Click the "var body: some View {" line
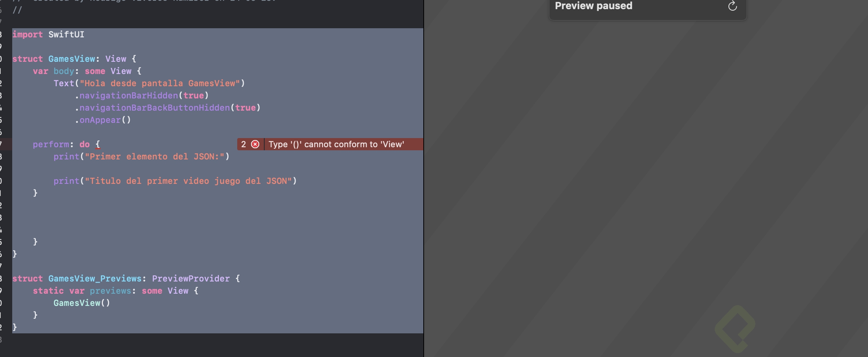868x357 pixels. [x=87, y=71]
